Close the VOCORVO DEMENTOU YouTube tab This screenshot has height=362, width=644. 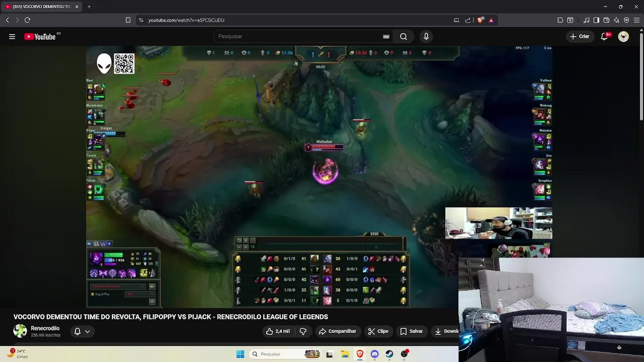coord(77,7)
